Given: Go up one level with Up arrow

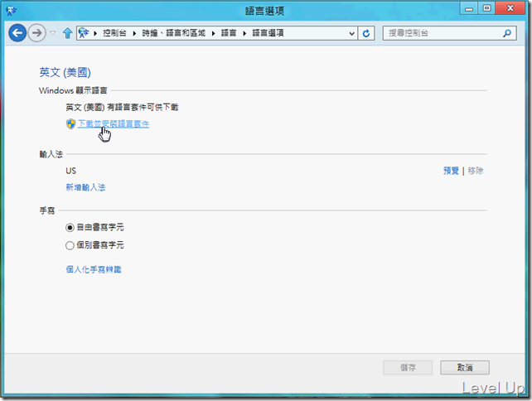Looking at the screenshot, I should tap(67, 33).
